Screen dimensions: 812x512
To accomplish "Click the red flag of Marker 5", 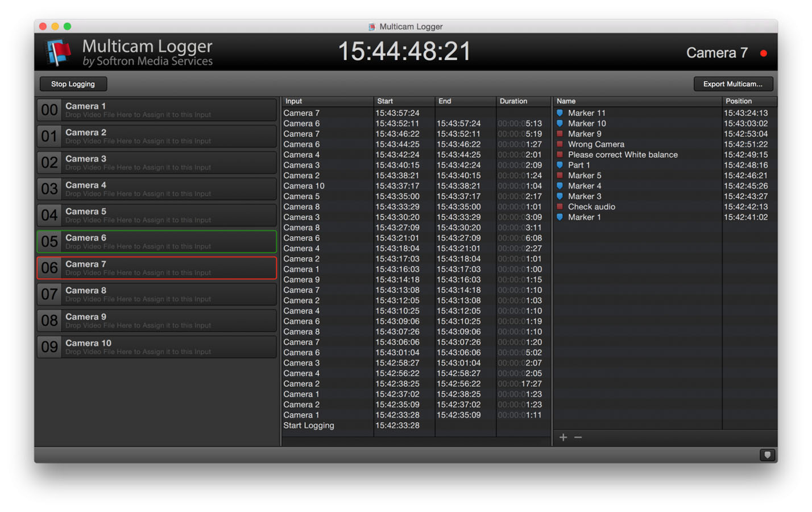I will point(560,176).
